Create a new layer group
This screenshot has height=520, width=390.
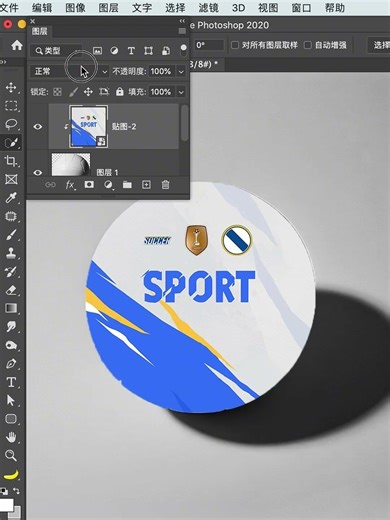(x=127, y=185)
